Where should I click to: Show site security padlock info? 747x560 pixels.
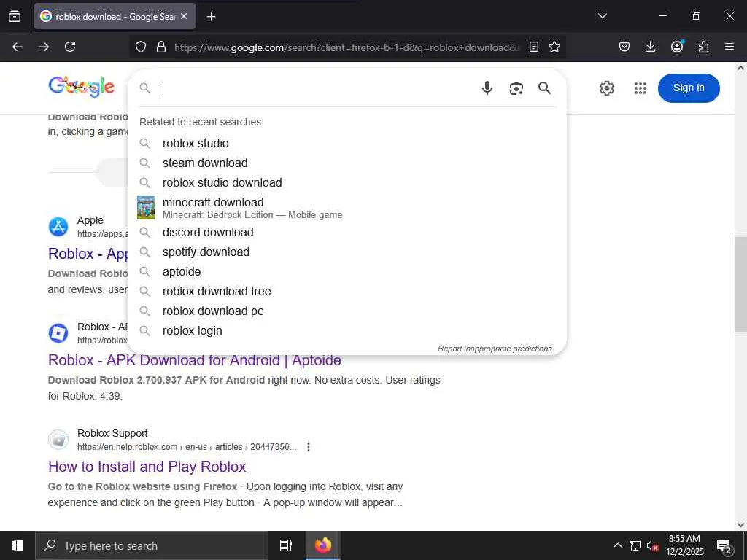tap(161, 47)
